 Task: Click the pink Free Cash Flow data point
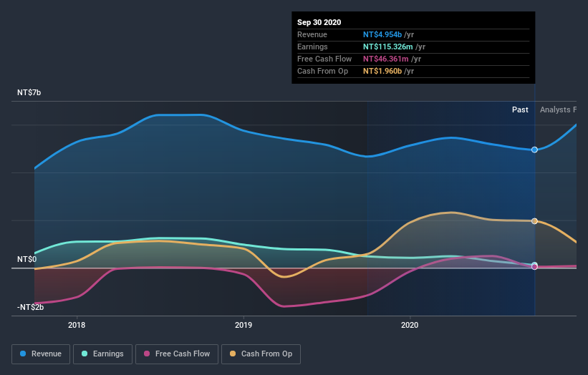pos(534,267)
